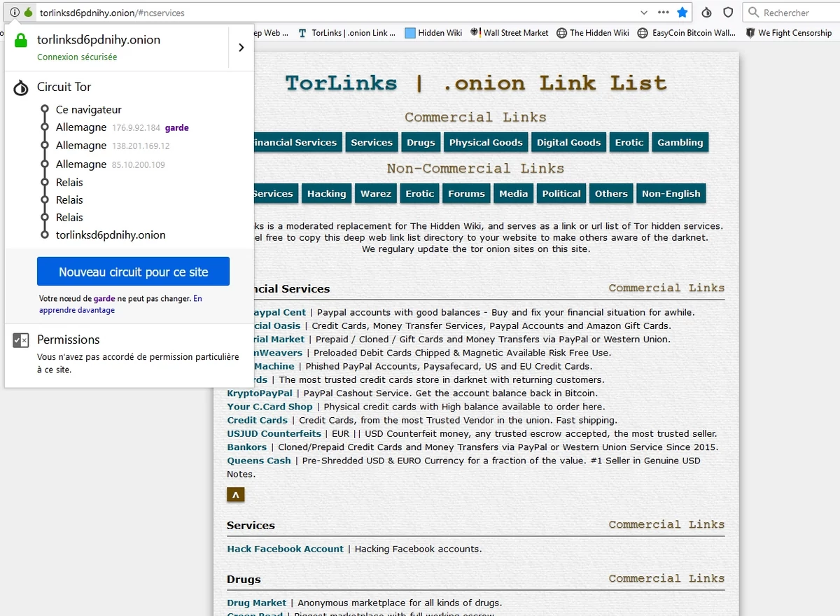Screen dimensions: 840x616
Task: Go to the Non-English category button
Action: pos(671,193)
